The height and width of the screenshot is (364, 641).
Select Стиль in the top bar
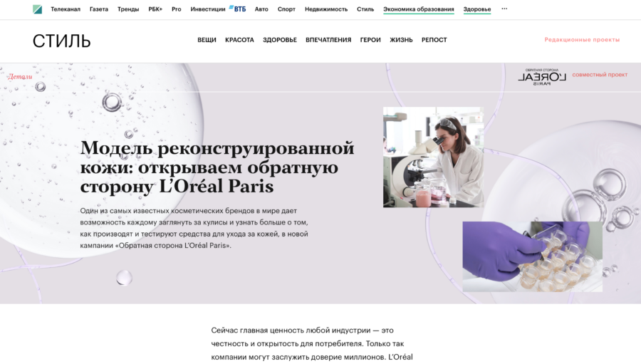[x=365, y=9]
